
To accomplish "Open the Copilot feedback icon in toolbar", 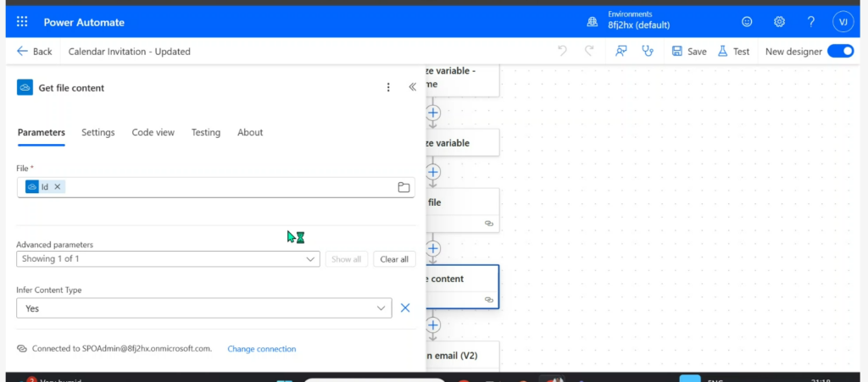I will point(621,51).
